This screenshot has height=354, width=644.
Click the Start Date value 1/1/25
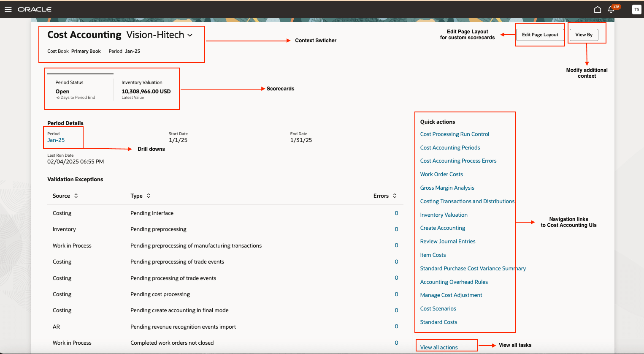(178, 140)
